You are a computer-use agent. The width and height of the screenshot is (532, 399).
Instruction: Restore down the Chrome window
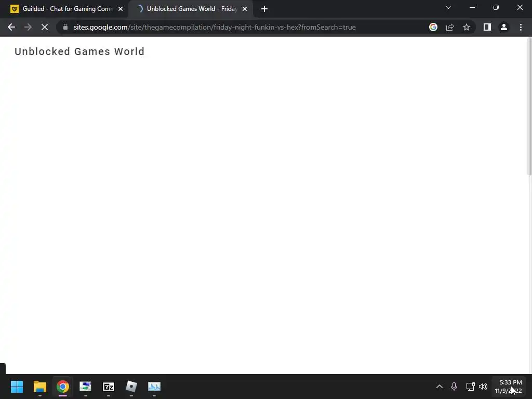(x=496, y=7)
